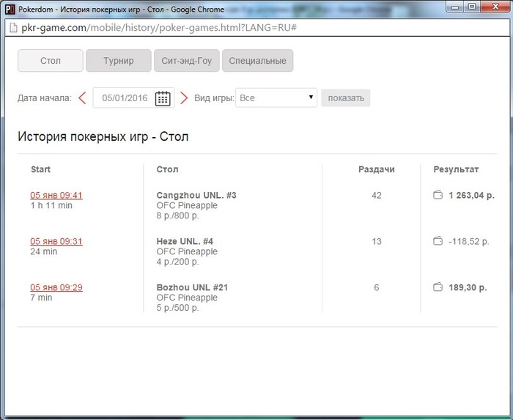Select table name Heze UNL. #4
Viewport: 513px width, 420px height.
point(185,241)
